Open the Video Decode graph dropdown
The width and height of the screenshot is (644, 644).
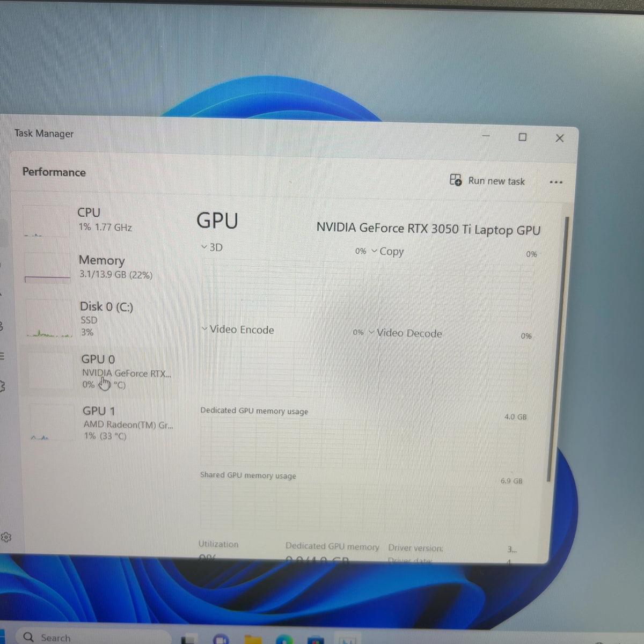[405, 333]
